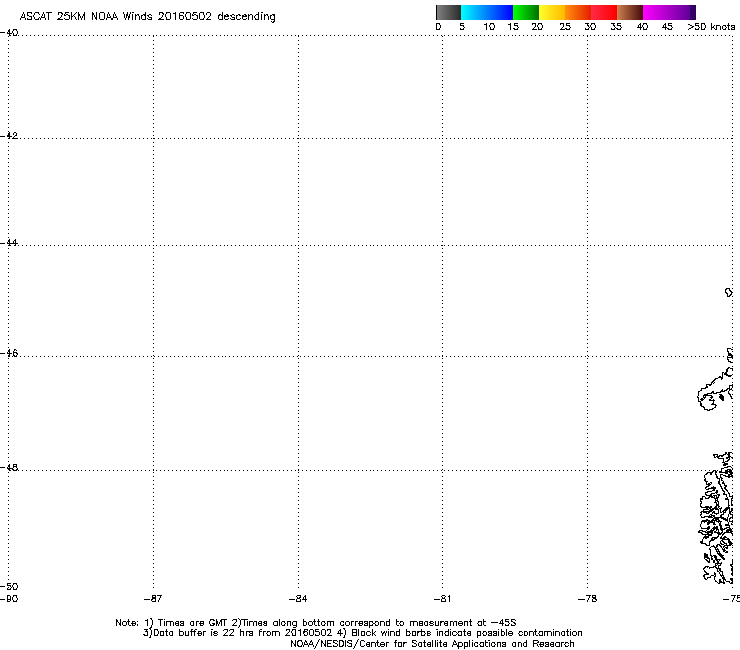740x650 pixels.
Task: Select the orange 25–30 knots color segment
Action: [x=578, y=12]
